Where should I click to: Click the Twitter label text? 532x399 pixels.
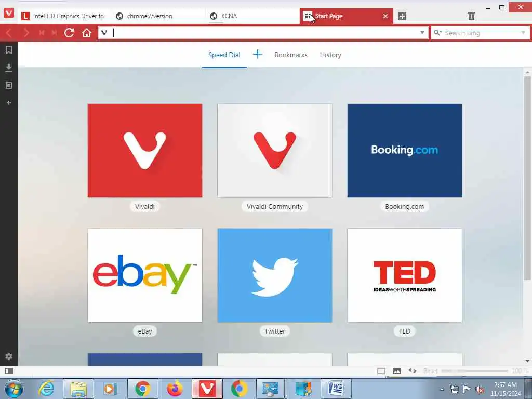(x=275, y=331)
